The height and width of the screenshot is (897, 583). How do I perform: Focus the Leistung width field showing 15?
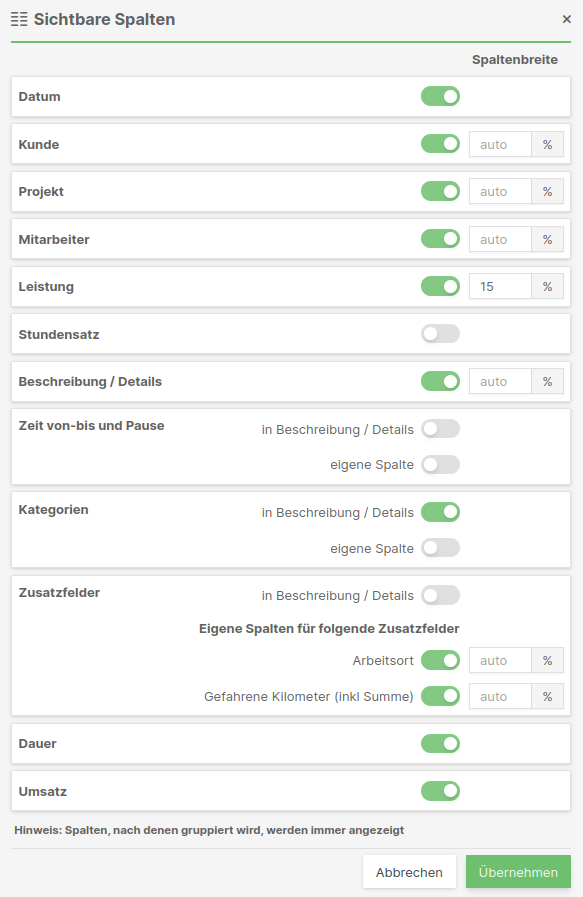500,286
